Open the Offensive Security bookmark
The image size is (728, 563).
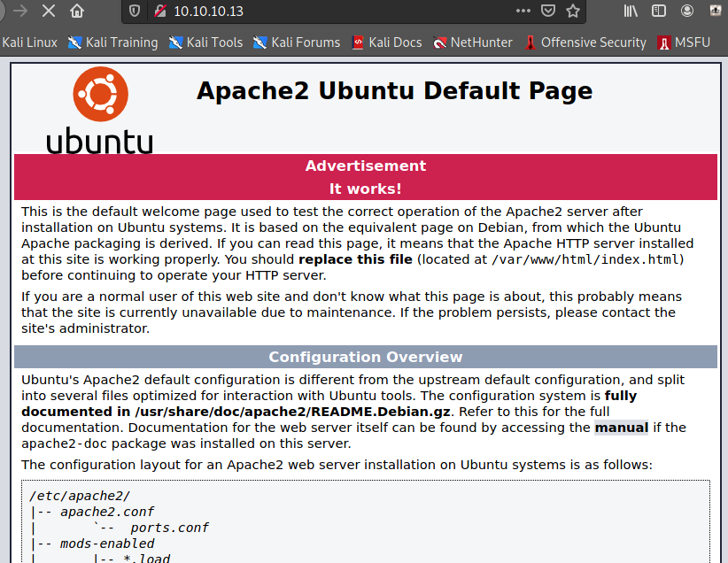click(585, 42)
